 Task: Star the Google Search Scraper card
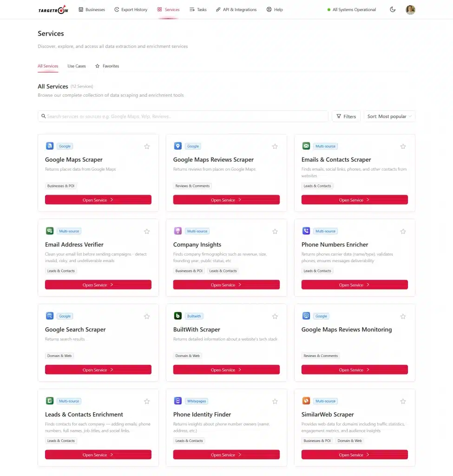click(147, 316)
